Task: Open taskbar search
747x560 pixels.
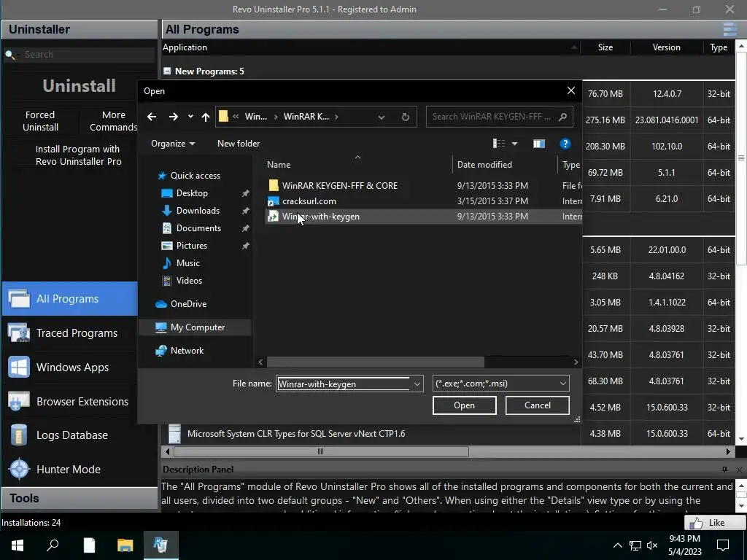Action: (53, 545)
